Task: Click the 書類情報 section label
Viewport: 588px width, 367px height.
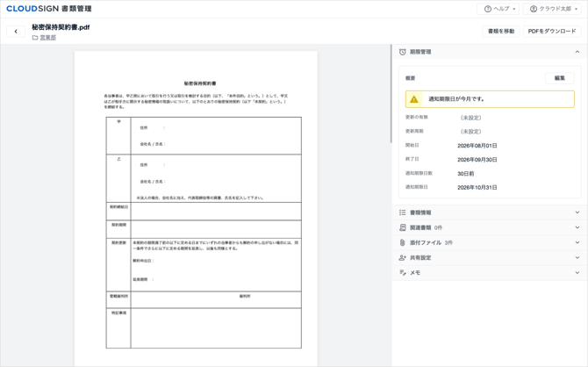Action: tap(420, 212)
